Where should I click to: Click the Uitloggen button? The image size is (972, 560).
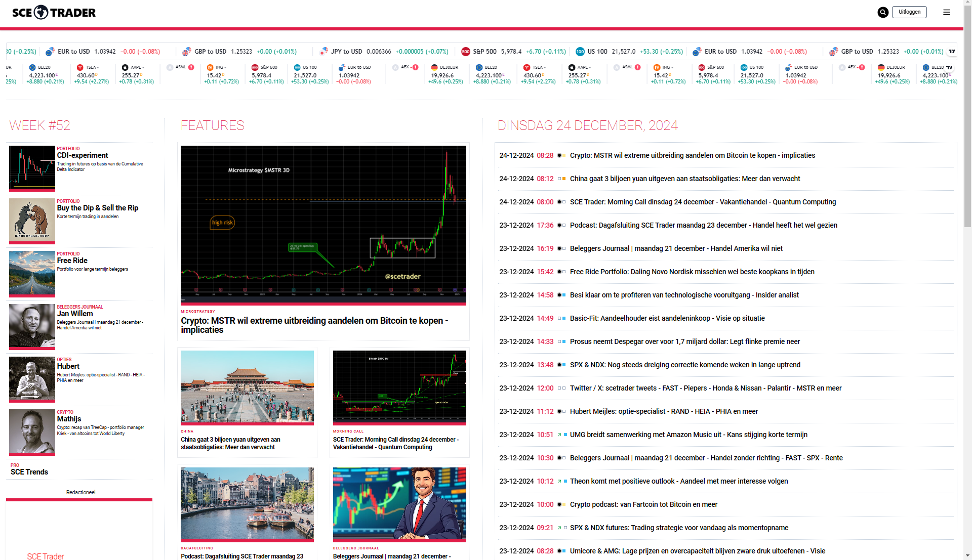pos(909,12)
